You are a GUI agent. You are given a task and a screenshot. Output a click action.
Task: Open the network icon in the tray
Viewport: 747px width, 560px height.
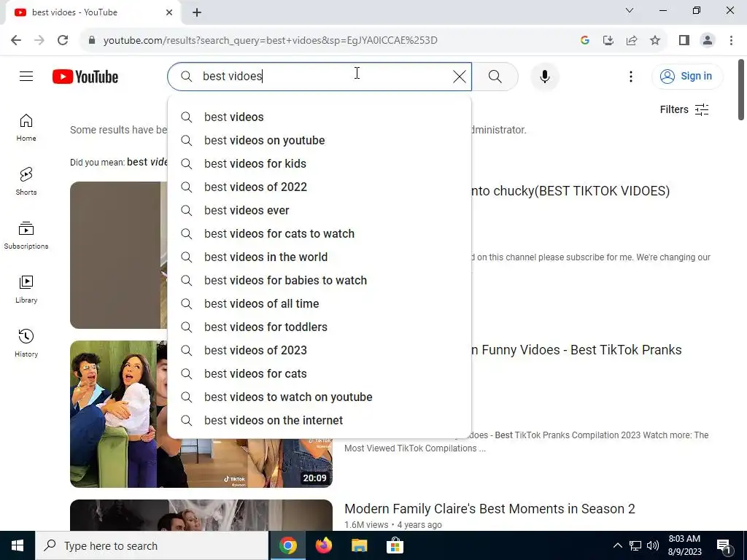click(x=635, y=545)
